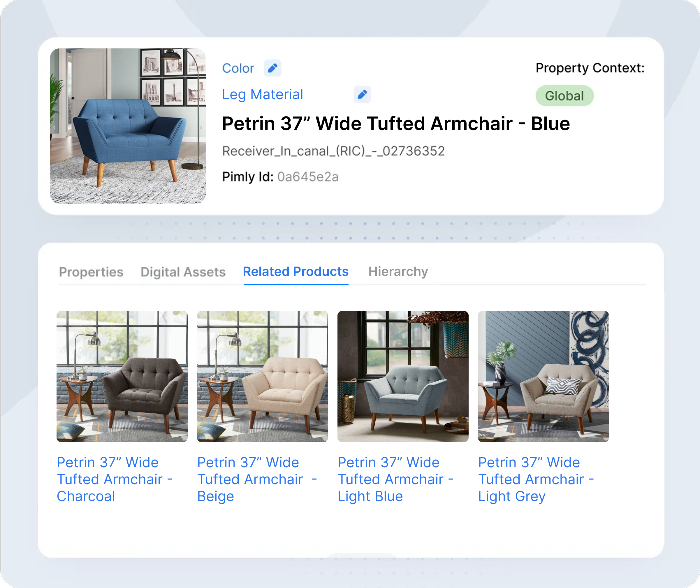700x588 pixels.
Task: Switch to the Properties tab
Action: 91,272
